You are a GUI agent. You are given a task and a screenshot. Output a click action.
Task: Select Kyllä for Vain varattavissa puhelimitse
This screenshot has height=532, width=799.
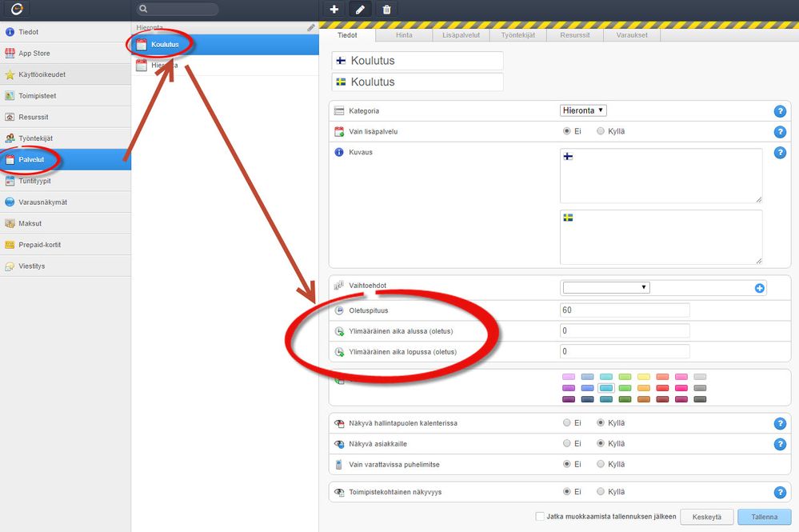601,464
